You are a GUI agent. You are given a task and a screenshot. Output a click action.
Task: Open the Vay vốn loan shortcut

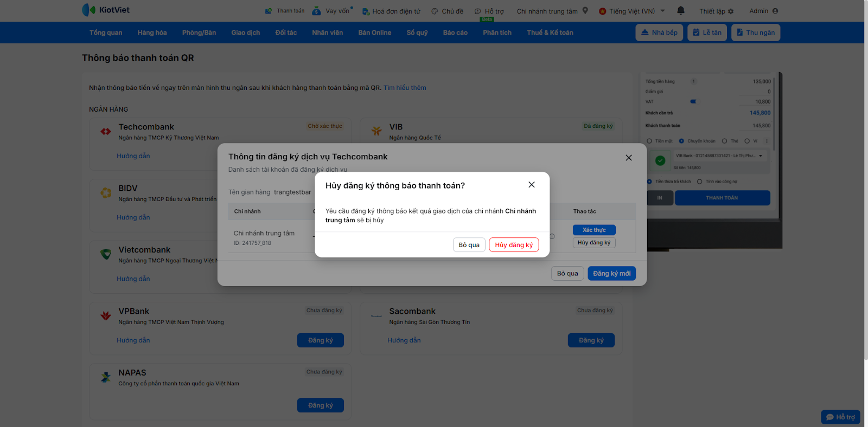pos(332,11)
